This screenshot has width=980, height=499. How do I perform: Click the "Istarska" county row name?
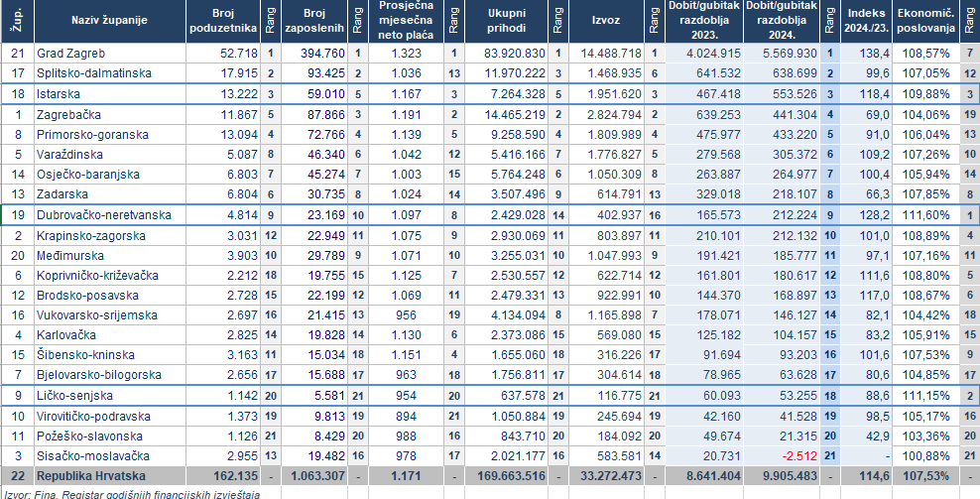(x=59, y=93)
